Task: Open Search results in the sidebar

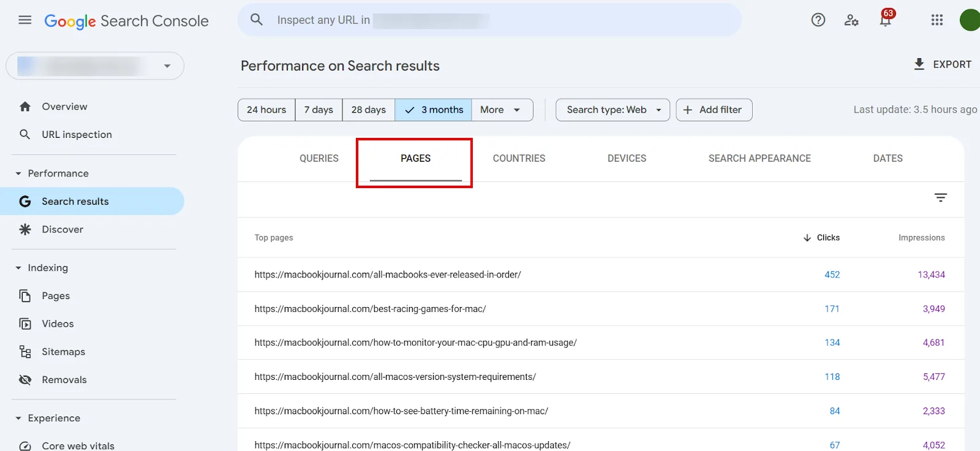Action: [92, 201]
